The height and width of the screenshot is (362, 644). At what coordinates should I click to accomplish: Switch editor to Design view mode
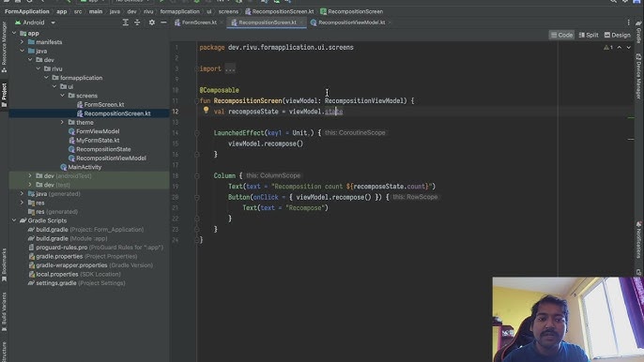pos(618,36)
